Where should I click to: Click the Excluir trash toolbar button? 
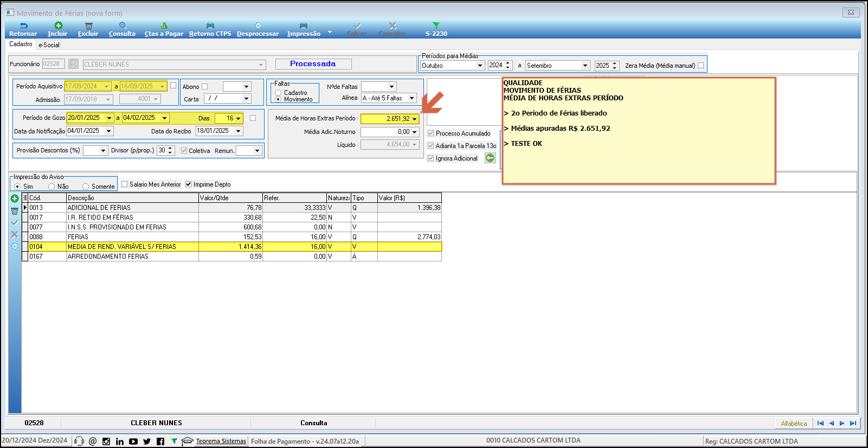pyautogui.click(x=88, y=29)
